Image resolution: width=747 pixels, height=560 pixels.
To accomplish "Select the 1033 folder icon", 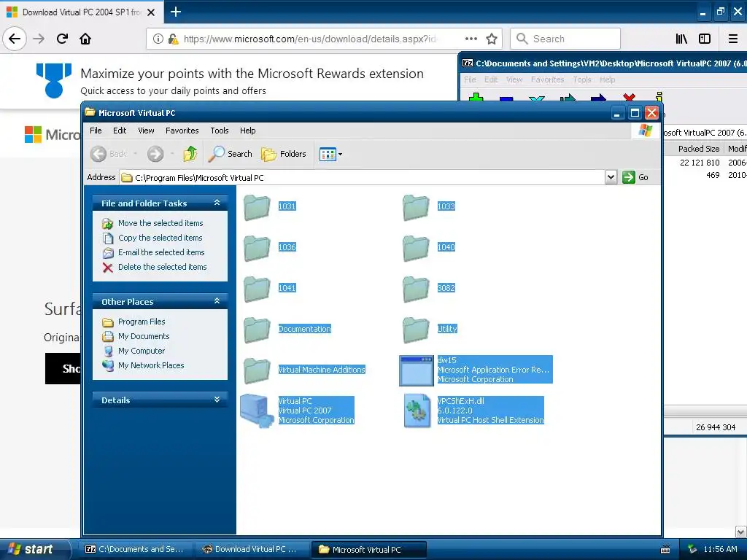I will point(417,207).
